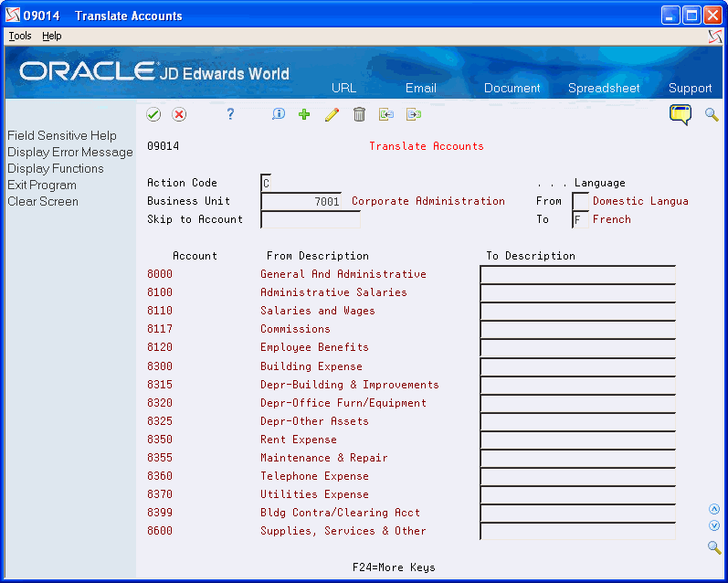Viewport: 728px width, 583px height.
Task: Click the URL link in banner
Action: click(344, 88)
